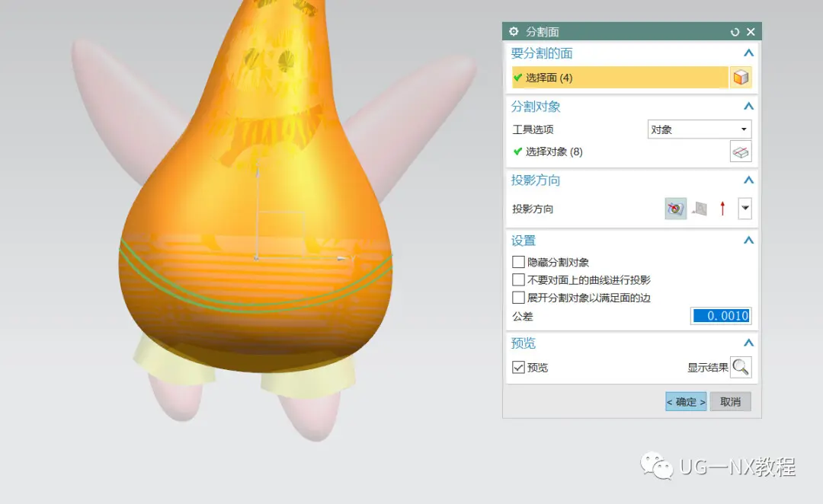Click the 工具选项 label
Screen dimensions: 823x504
tap(533, 129)
